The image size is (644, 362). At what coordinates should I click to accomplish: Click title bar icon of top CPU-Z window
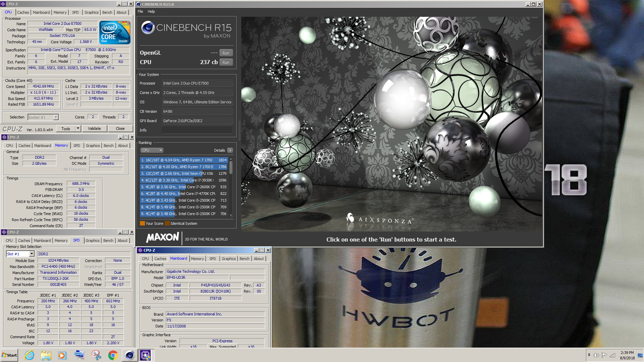3,4
